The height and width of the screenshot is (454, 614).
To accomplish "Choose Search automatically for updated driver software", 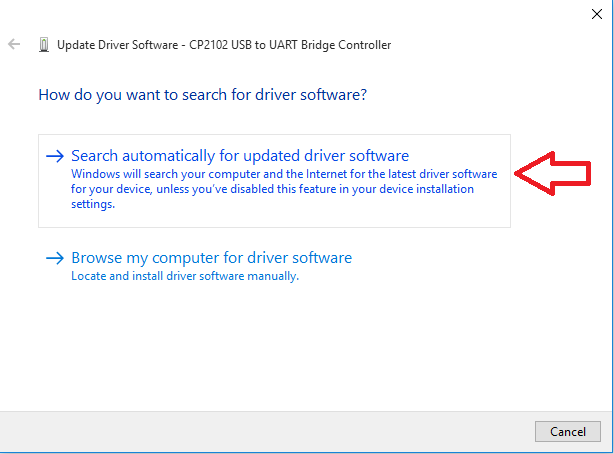I will click(240, 156).
